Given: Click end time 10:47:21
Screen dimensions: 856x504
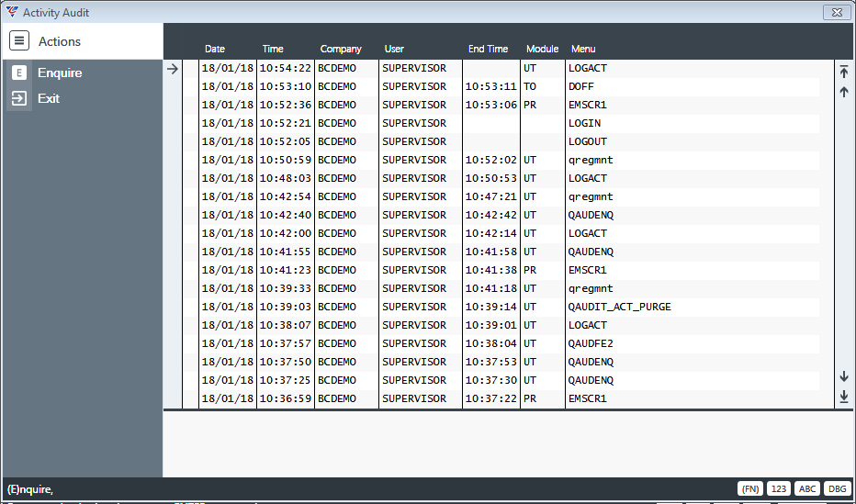Looking at the screenshot, I should [490, 196].
